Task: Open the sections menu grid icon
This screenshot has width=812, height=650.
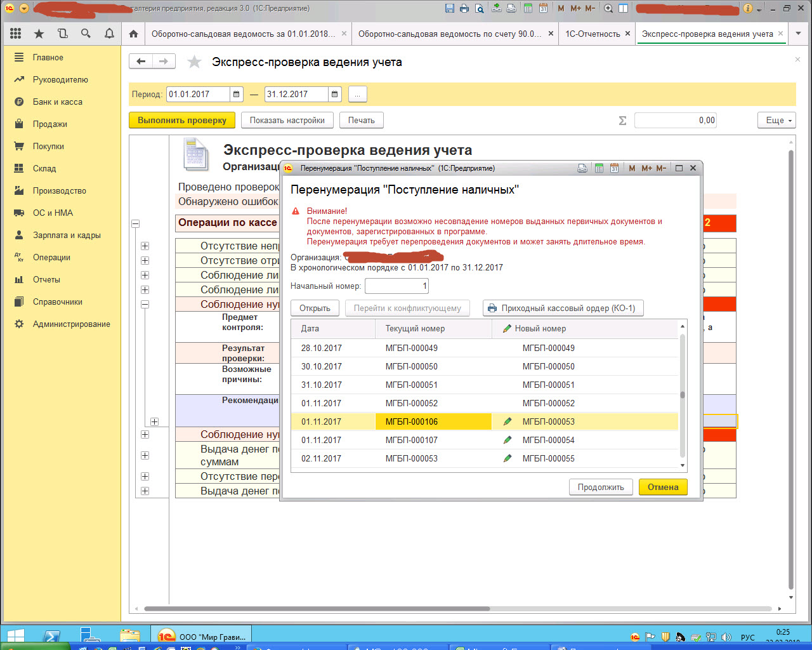Action: tap(16, 34)
